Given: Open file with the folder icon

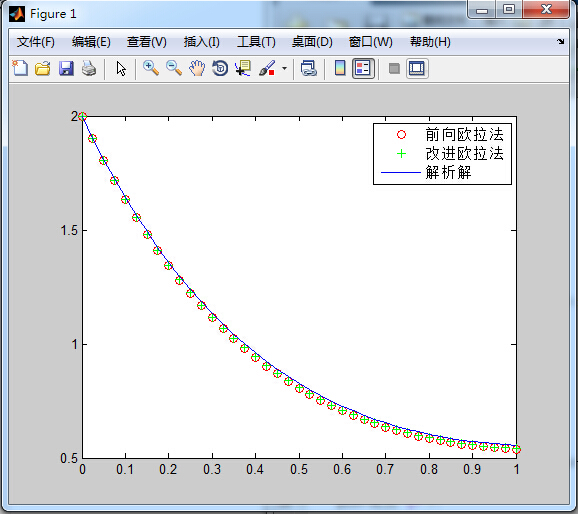Looking at the screenshot, I should 43,69.
